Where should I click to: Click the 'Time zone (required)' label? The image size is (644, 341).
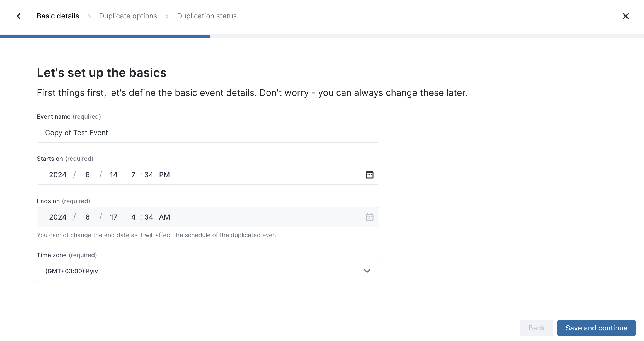[x=67, y=255]
